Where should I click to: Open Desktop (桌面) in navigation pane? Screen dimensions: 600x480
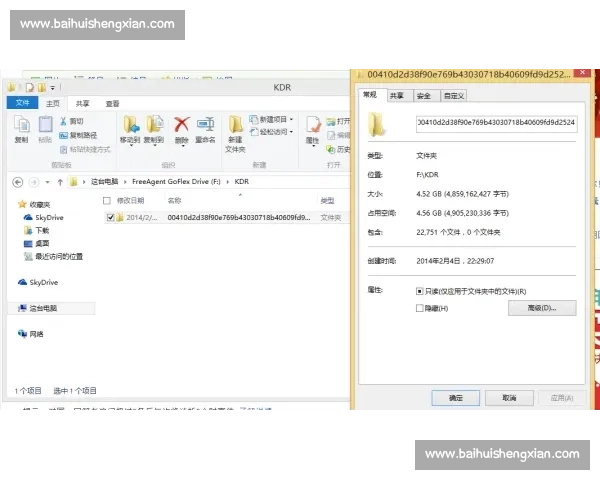[42, 243]
